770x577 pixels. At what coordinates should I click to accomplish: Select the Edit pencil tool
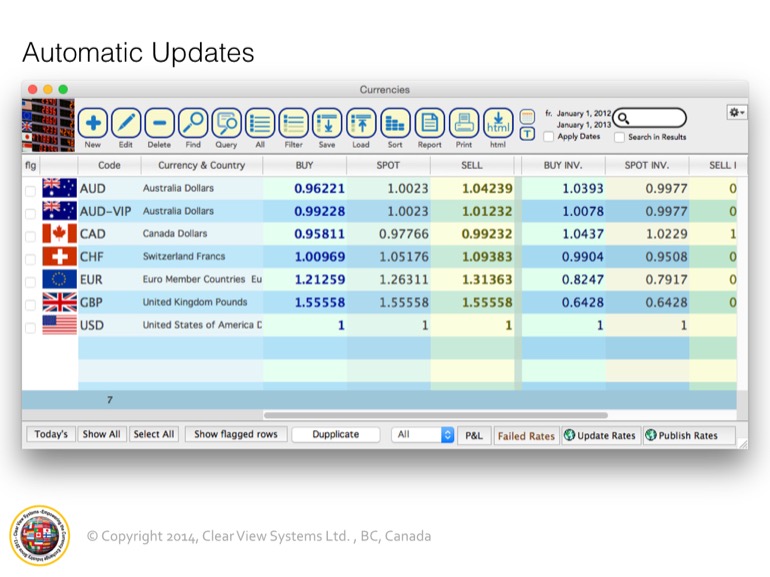[126, 123]
